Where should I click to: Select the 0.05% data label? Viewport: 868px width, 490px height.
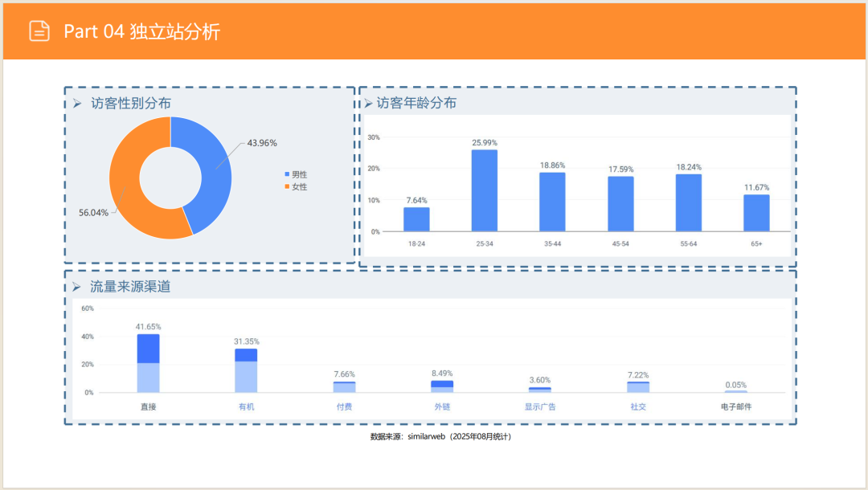[x=735, y=385]
